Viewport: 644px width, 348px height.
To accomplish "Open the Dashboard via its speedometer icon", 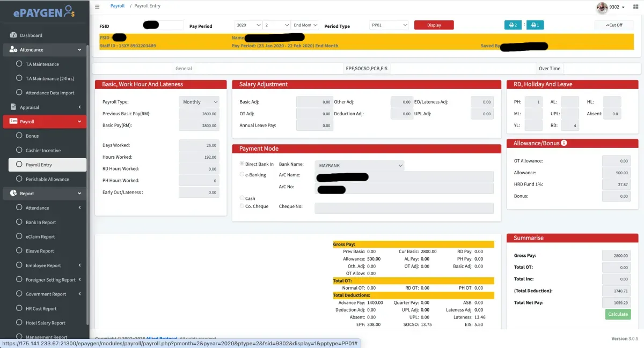I will [14, 35].
